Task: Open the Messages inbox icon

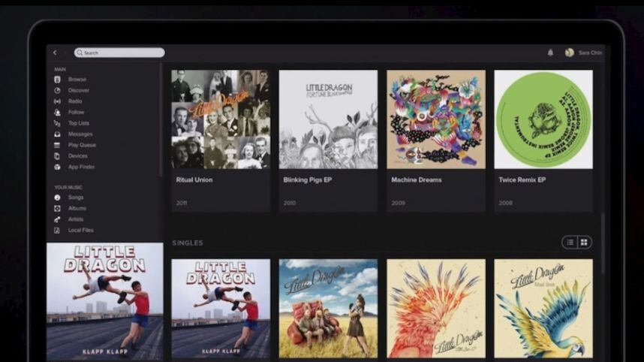Action: click(x=57, y=134)
